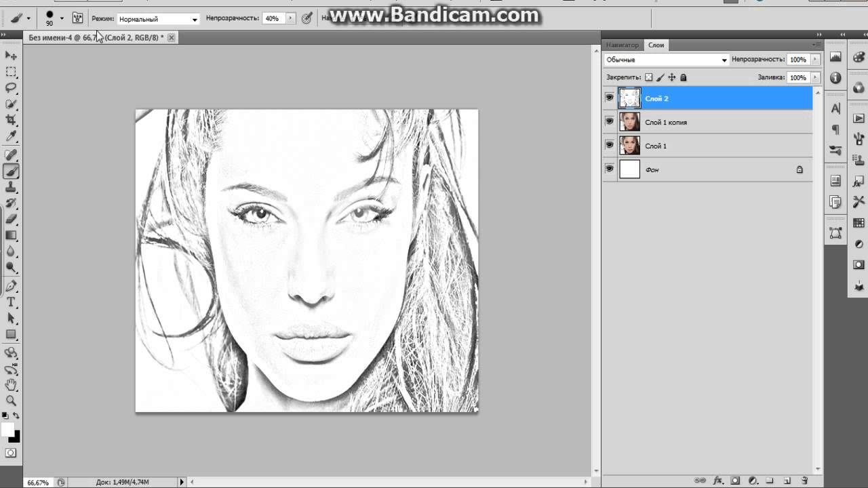Click the brush opacity 40% field
This screenshot has height=488, width=868.
click(274, 19)
